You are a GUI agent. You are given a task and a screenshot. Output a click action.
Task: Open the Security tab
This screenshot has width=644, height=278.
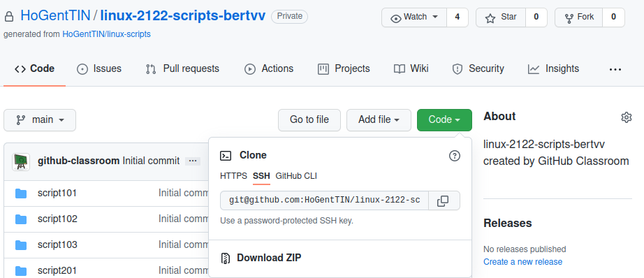tap(478, 68)
